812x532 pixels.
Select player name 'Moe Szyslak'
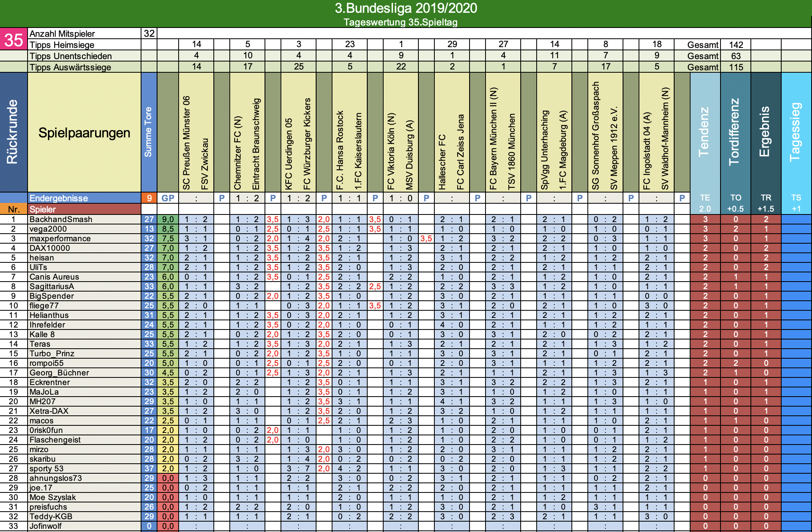click(x=52, y=497)
